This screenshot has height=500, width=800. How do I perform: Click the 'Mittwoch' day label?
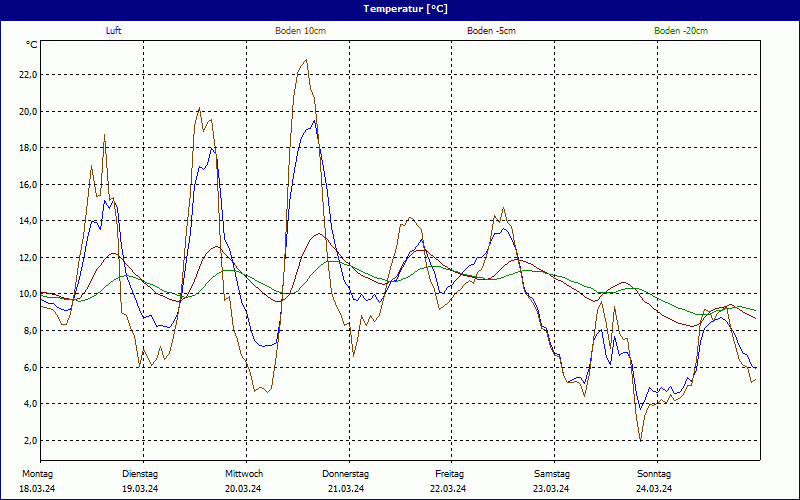click(x=244, y=474)
